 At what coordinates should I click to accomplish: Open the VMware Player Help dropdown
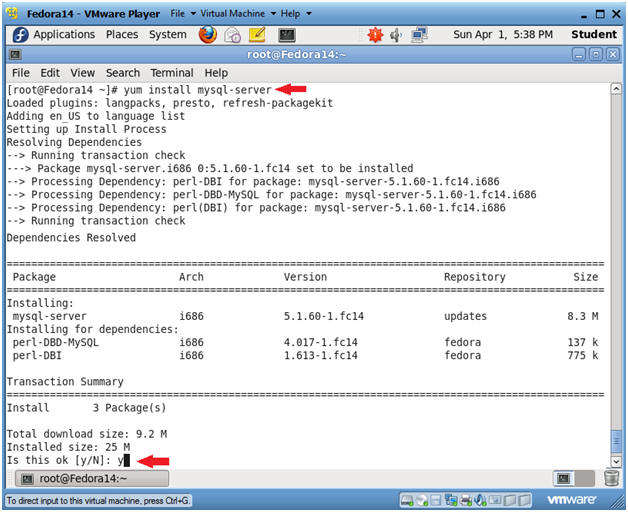296,14
